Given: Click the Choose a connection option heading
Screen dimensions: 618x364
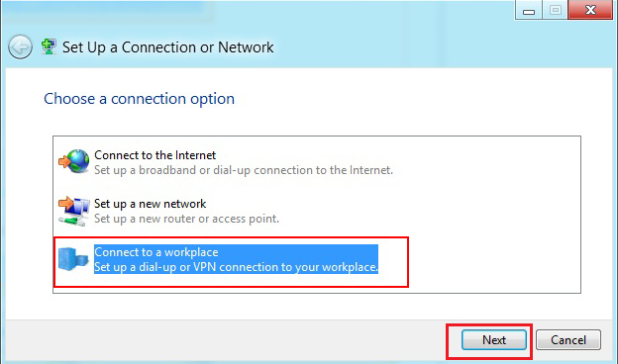Looking at the screenshot, I should (x=139, y=99).
